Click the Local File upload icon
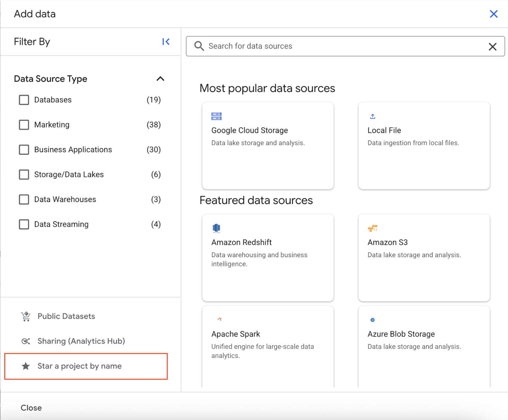This screenshot has height=420, width=508. [373, 116]
